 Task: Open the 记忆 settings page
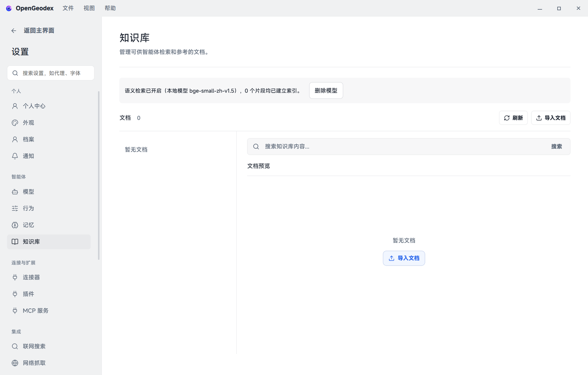click(x=49, y=225)
